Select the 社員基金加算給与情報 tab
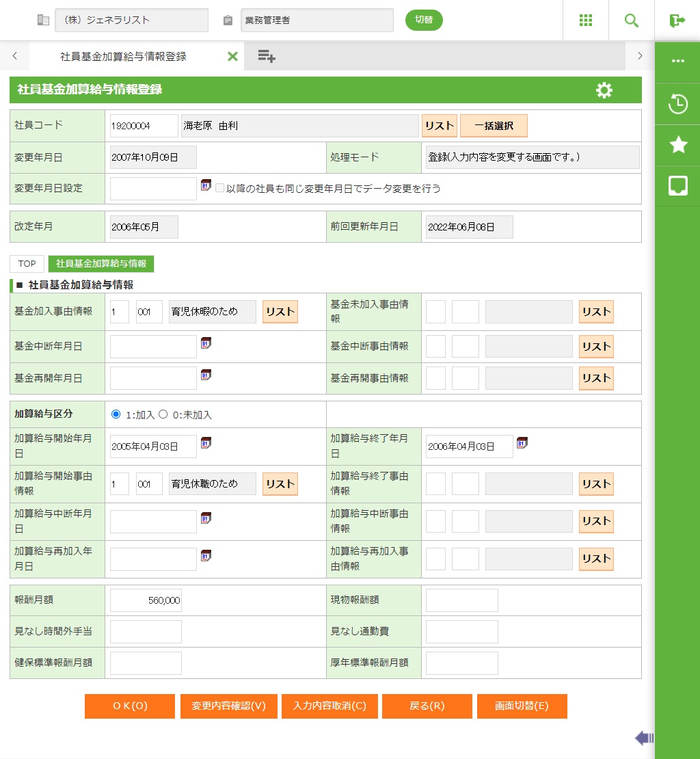Screen dimensions: 700x759 (101, 264)
